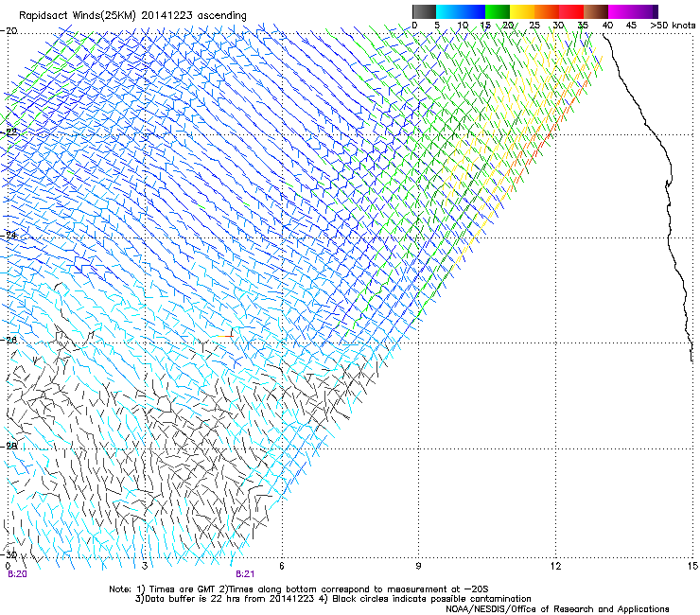The width and height of the screenshot is (700, 615).
Task: Click the yellow 20-25 knots legend segment
Action: (x=522, y=11)
